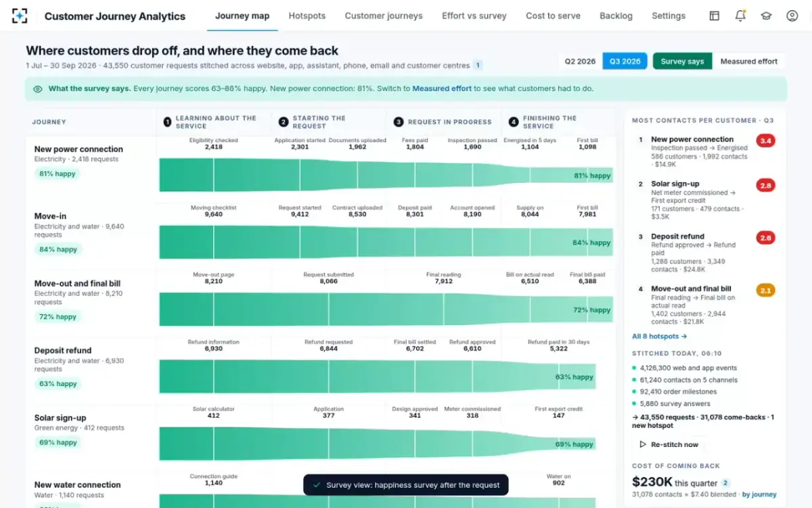Screen dimensions: 812x508
Task: Click the 2.1 badge for Move-out and final bill
Action: [x=765, y=291]
